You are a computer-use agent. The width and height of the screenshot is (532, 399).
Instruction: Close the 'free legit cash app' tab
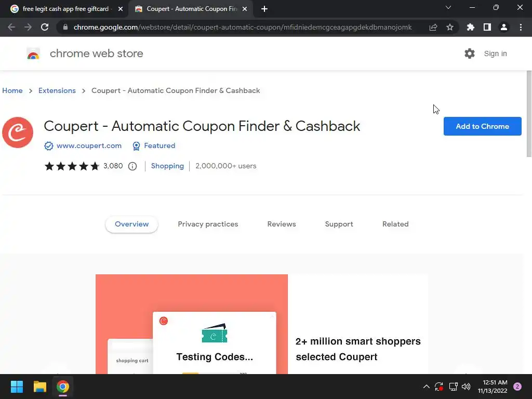[121, 9]
